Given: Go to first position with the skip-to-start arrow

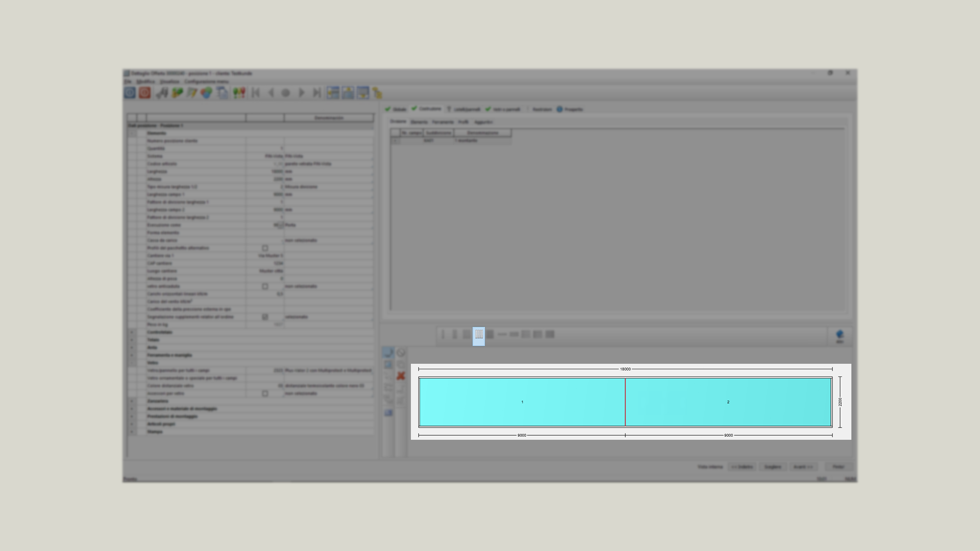Looking at the screenshot, I should [x=256, y=93].
